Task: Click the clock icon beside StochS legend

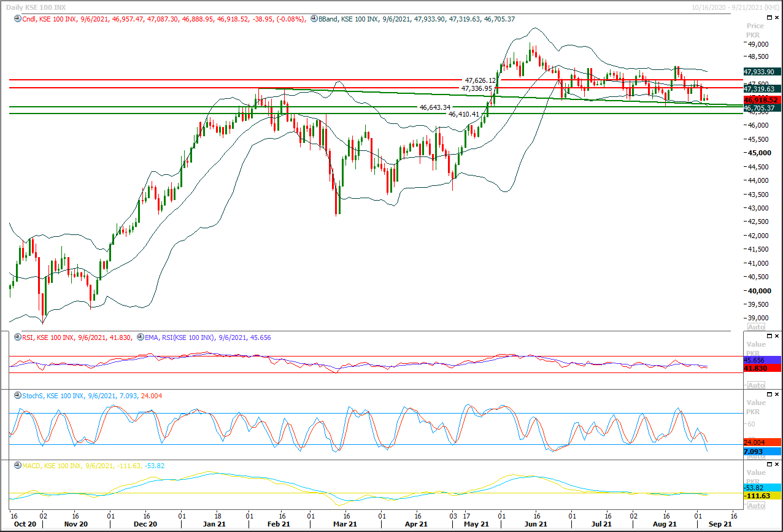Action: tap(17, 396)
